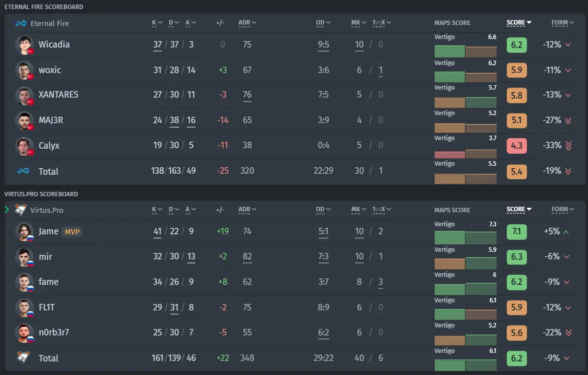The width and height of the screenshot is (588, 375).
Task: Open Virtus.Pro team name link
Action: click(47, 210)
